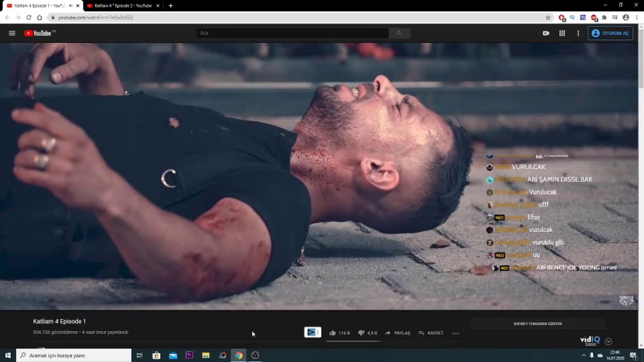
Task: Open the Windows notification center
Action: click(x=633, y=355)
